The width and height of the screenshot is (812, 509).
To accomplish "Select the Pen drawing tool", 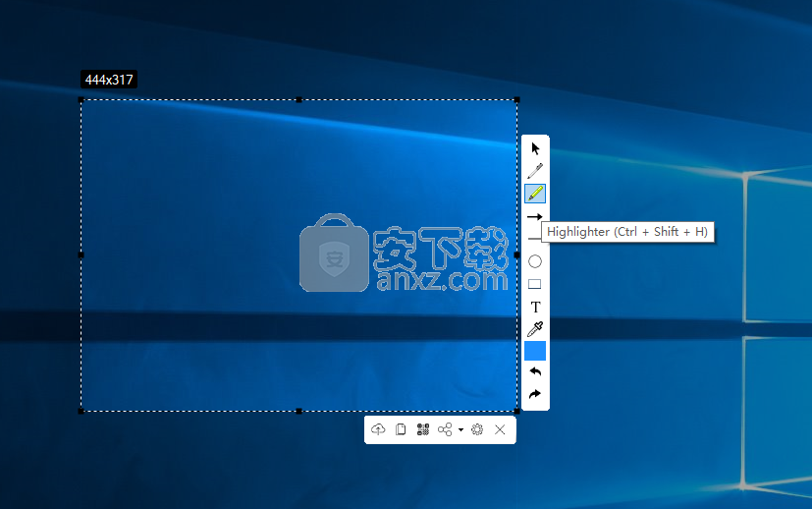I will point(535,171).
